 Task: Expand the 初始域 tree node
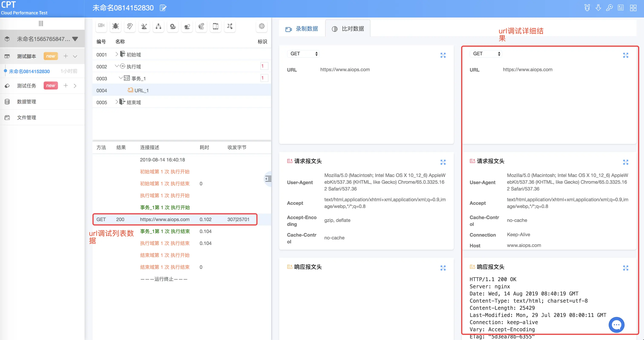pyautogui.click(x=116, y=54)
